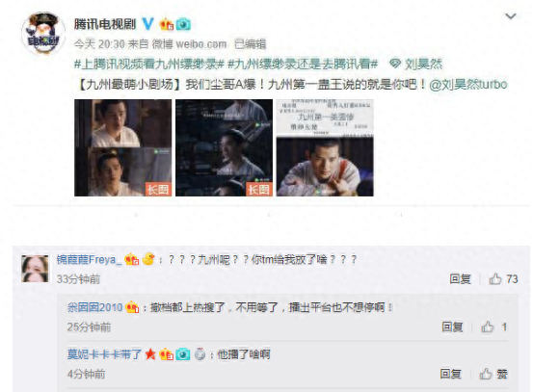Click the camera badge next to account name
The image size is (533, 392).
(x=183, y=24)
